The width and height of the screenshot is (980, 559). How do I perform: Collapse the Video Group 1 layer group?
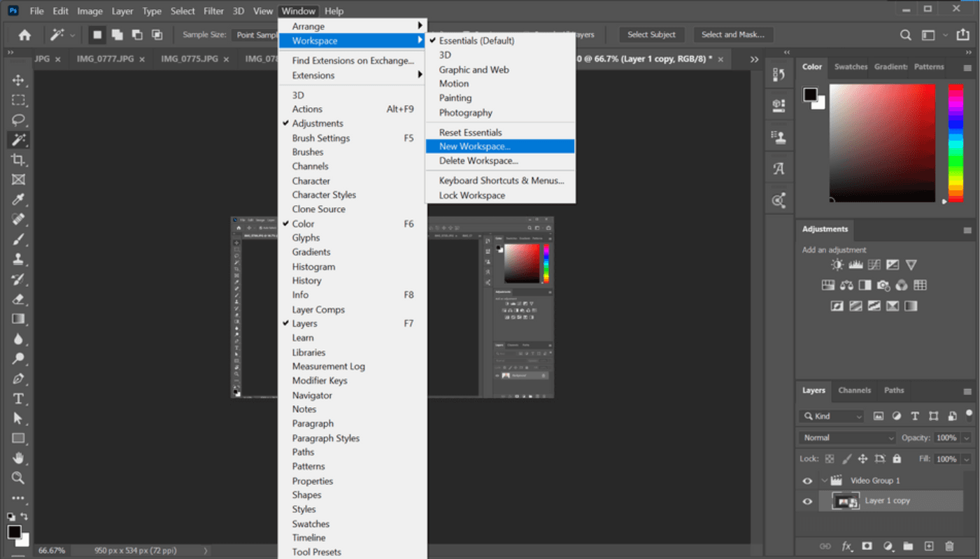[824, 481]
